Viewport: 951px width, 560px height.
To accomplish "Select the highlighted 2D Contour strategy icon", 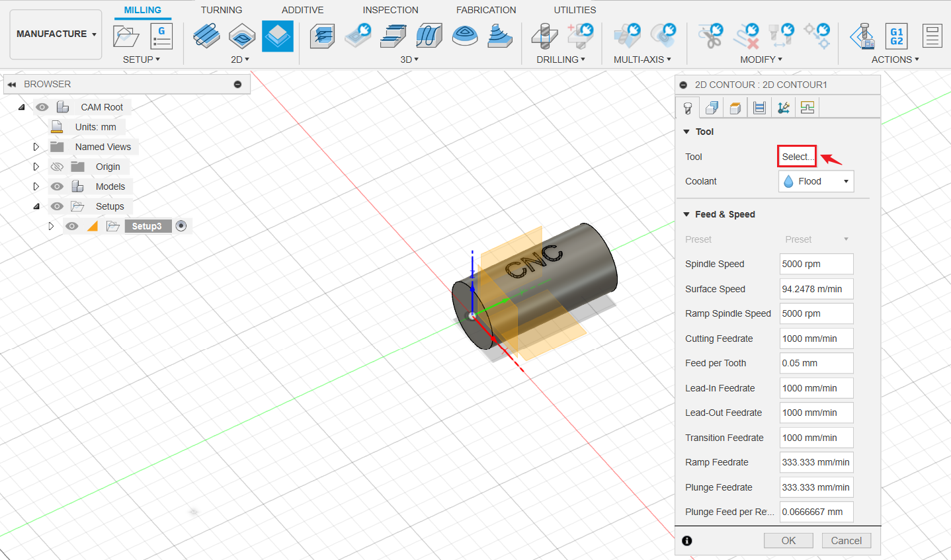I will (x=277, y=36).
